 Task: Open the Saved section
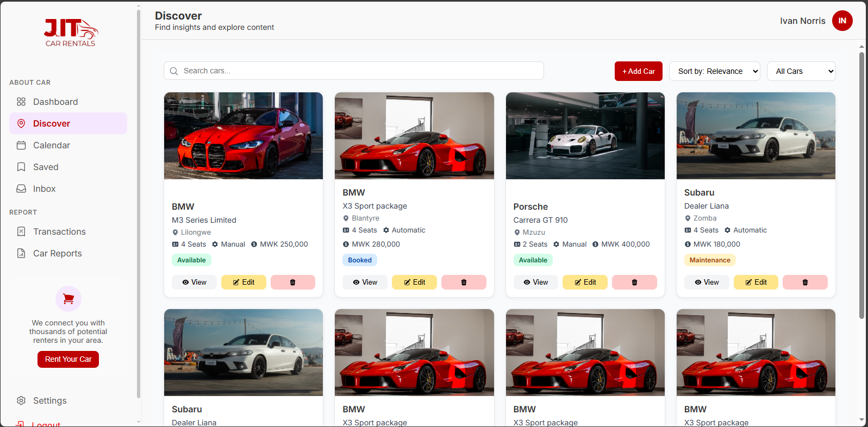click(x=68, y=167)
